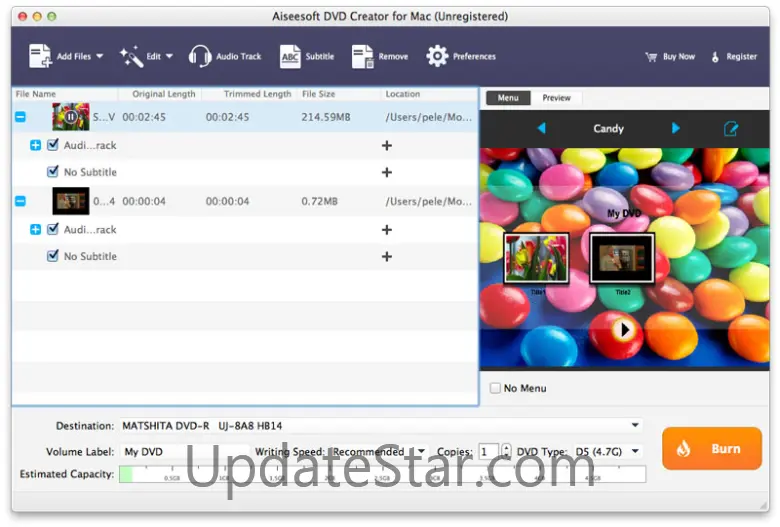The width and height of the screenshot is (780, 527).
Task: Click the orange Burn button
Action: [711, 448]
